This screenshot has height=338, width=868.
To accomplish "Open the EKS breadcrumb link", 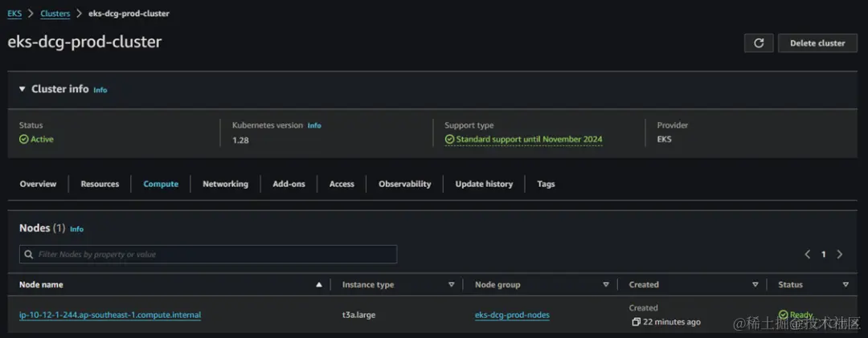I will (14, 14).
